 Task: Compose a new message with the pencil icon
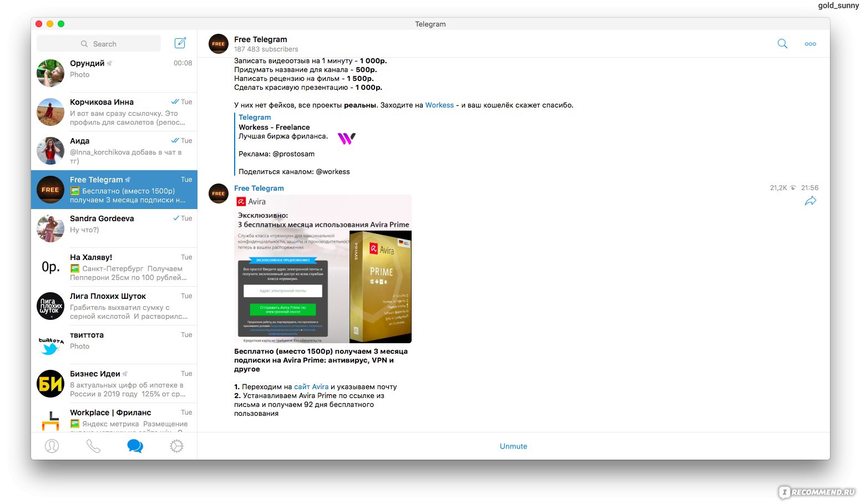click(180, 43)
